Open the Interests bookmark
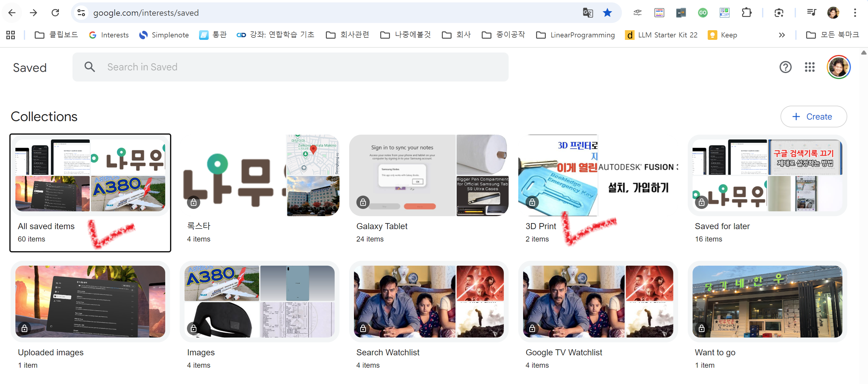 click(x=108, y=35)
